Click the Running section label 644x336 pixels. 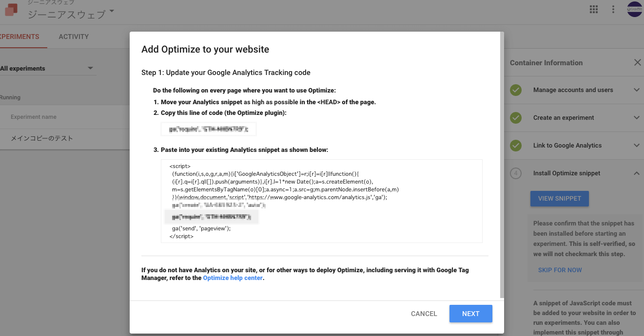point(10,97)
